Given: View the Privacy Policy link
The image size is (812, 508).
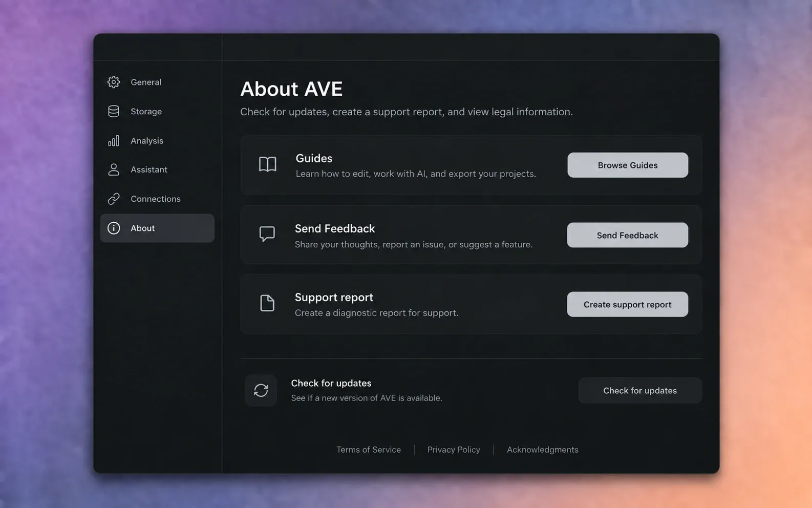Looking at the screenshot, I should click(x=454, y=450).
